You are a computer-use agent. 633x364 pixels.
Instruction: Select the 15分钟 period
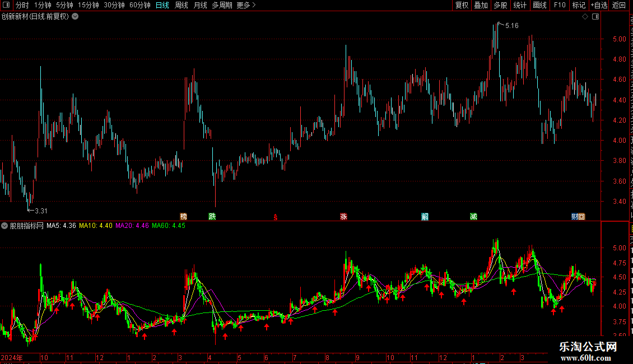(89, 5)
